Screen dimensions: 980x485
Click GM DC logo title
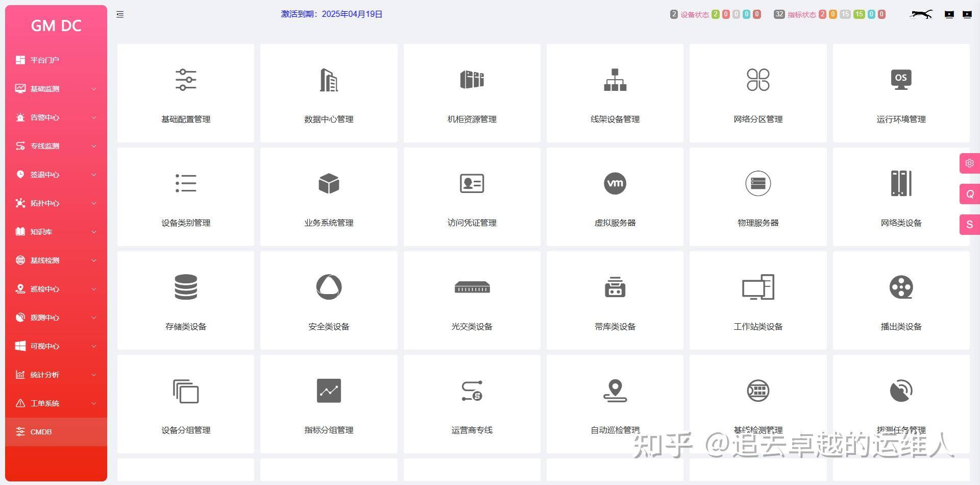pyautogui.click(x=56, y=26)
